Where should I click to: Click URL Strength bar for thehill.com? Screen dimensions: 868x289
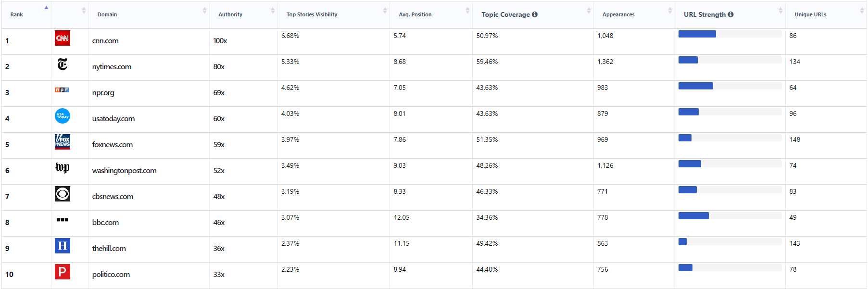pyautogui.click(x=730, y=241)
